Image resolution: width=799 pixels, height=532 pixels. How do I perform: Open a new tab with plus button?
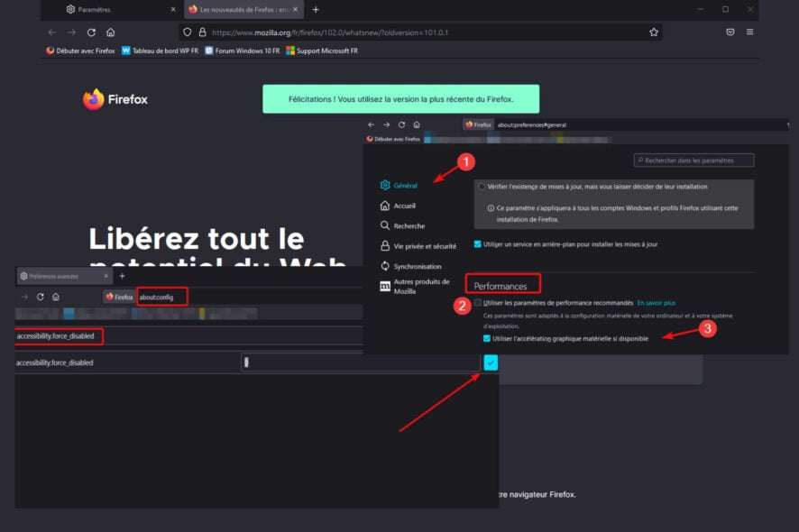pyautogui.click(x=316, y=9)
